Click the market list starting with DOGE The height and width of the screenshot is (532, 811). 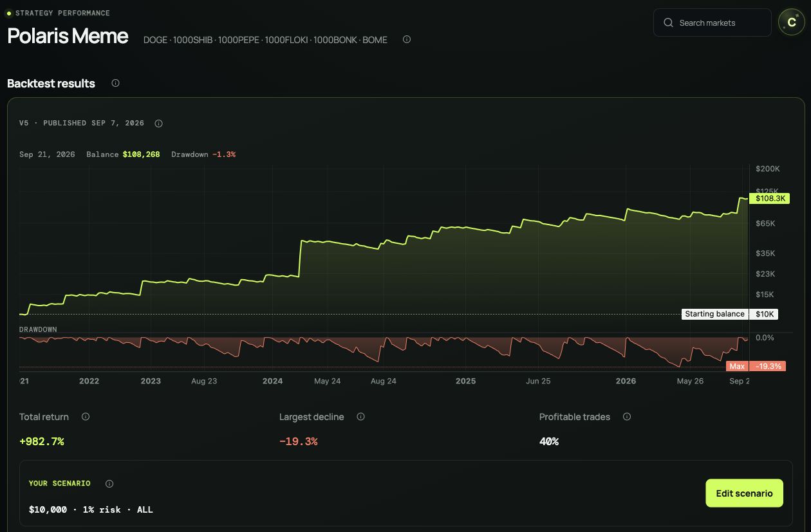click(265, 40)
